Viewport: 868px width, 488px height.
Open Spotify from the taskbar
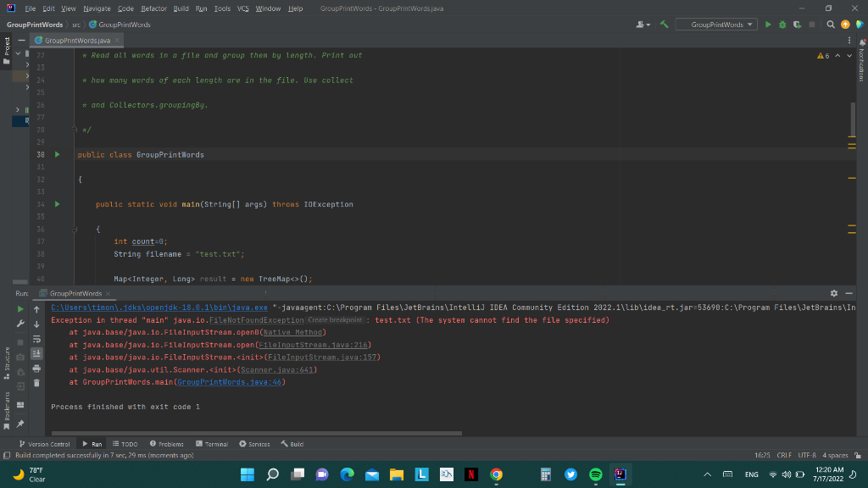pos(595,475)
